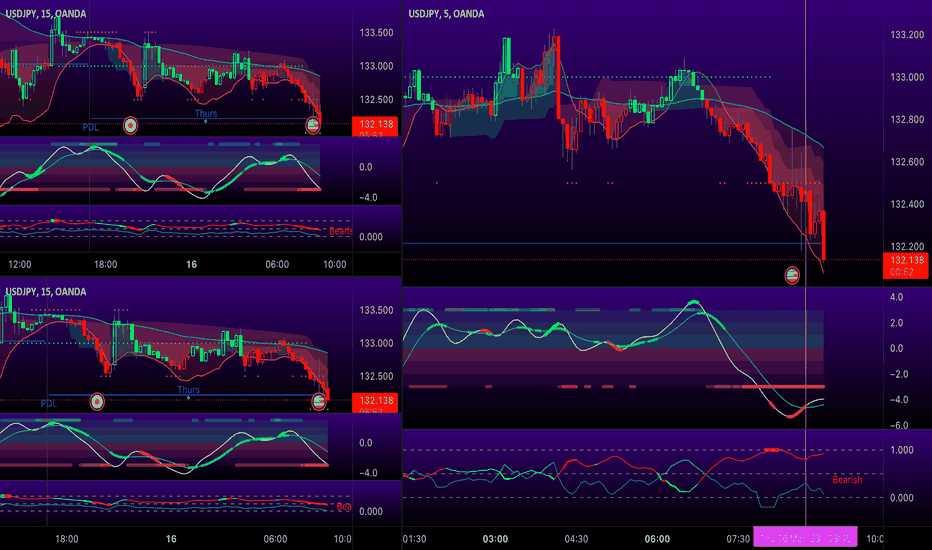Viewport: 932px width, 550px height.
Task: Click 06:00 on the top-left chart time axis
Action: (x=277, y=265)
